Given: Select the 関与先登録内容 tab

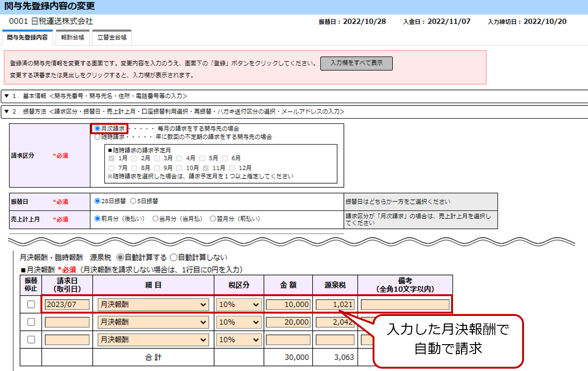Looking at the screenshot, I should (x=27, y=38).
